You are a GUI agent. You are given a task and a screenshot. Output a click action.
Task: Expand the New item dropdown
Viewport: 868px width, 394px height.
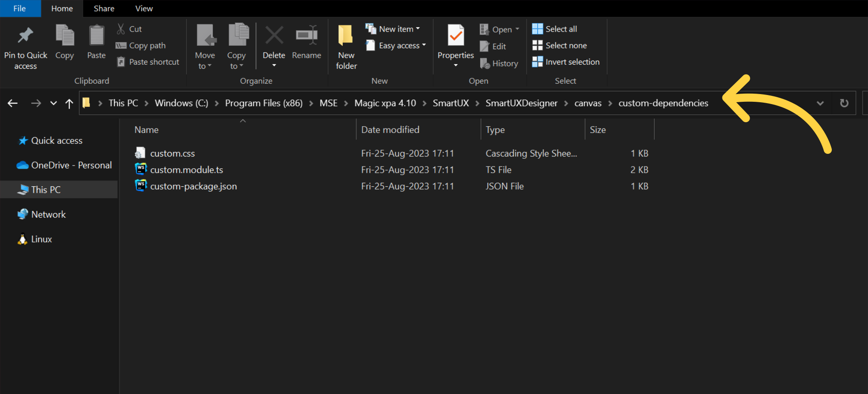click(418, 29)
